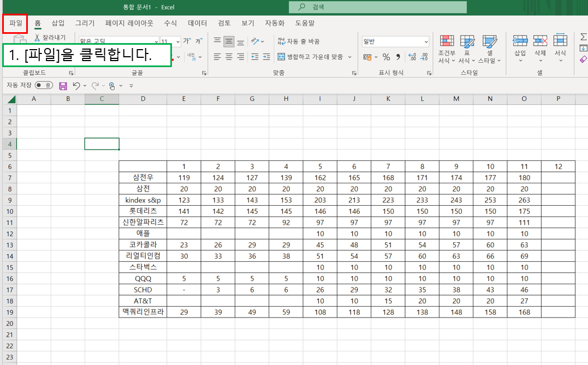588x365 pixels.
Task: Open 표시 형식 number format dialog launcher
Action: pos(429,73)
